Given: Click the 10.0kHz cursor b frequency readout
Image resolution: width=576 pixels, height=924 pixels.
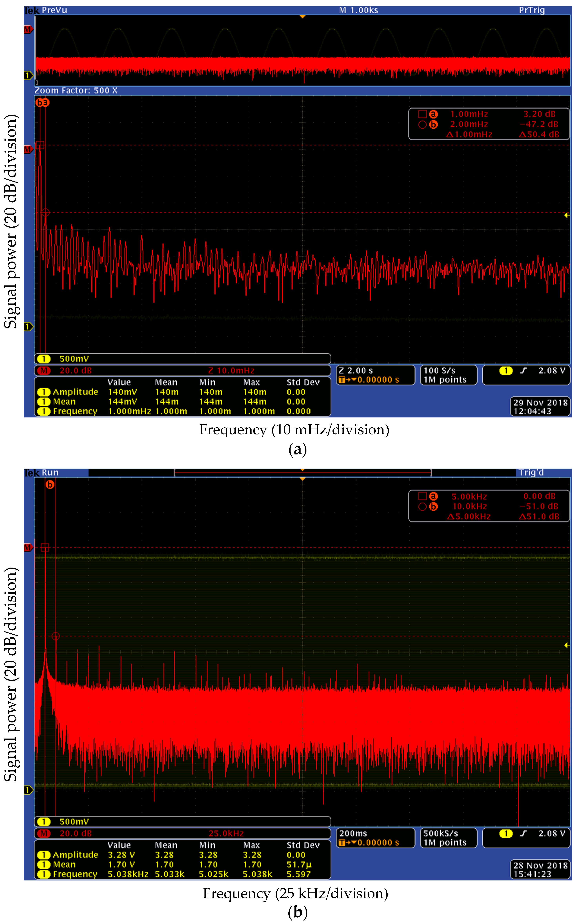Looking at the screenshot, I should [x=470, y=506].
